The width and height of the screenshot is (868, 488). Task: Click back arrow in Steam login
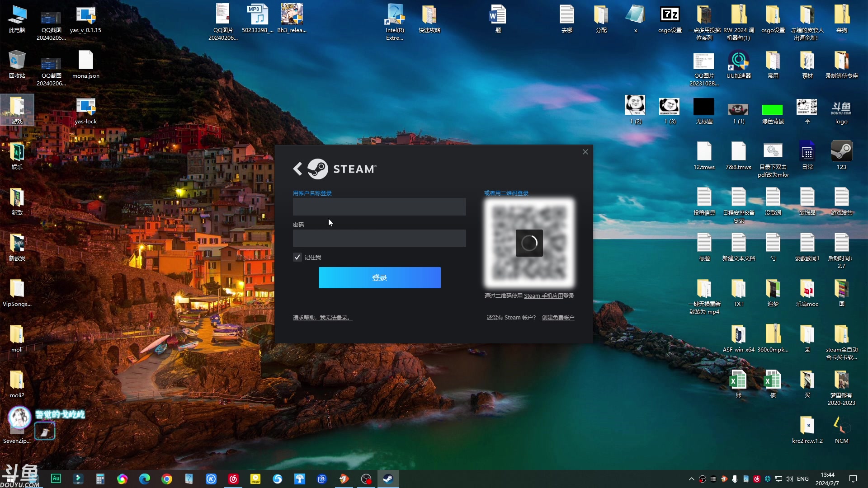298,169
